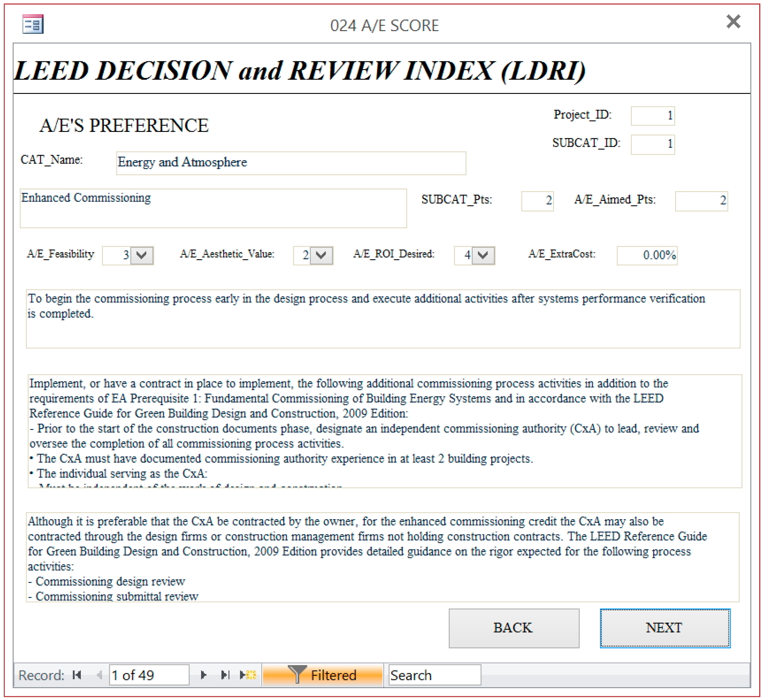The width and height of the screenshot is (765, 700).
Task: Go to previous record arrow
Action: (99, 675)
